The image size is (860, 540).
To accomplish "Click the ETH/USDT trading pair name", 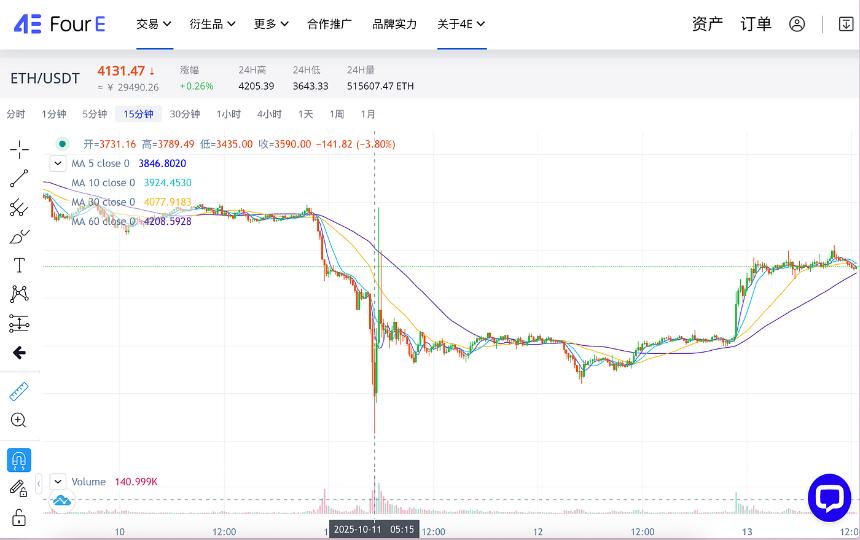I will coord(44,78).
